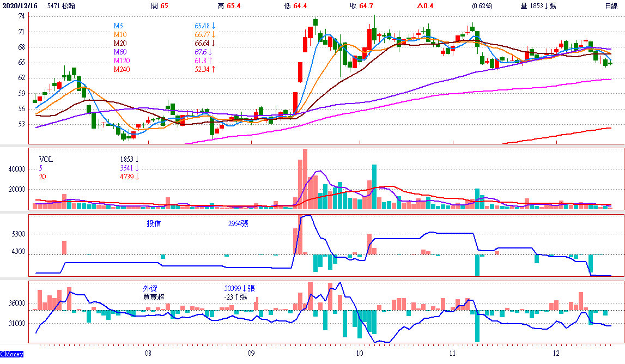The image size is (625, 364).
Task: Select the M5 moving average legend label
Action: point(118,26)
